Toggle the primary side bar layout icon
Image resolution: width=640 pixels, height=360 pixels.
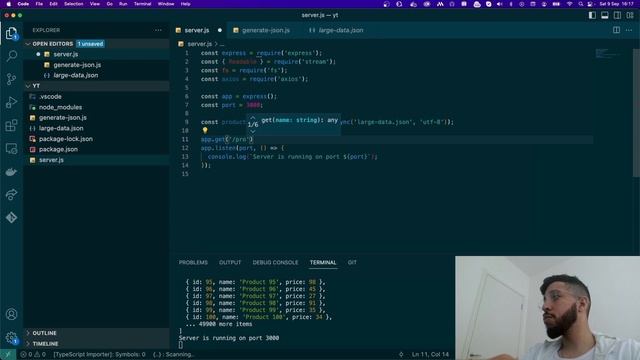tap(592, 15)
